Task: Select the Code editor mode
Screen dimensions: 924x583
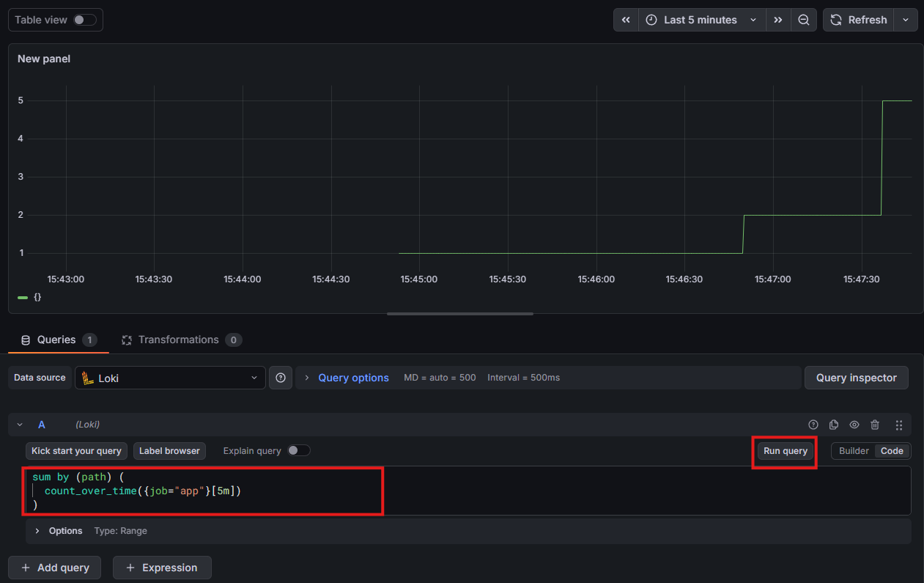Action: click(892, 451)
